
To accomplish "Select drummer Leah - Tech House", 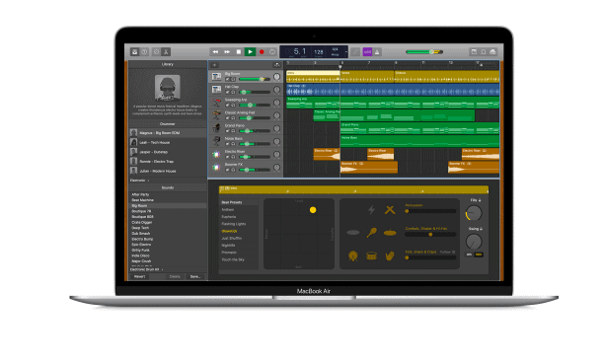I will 168,142.
